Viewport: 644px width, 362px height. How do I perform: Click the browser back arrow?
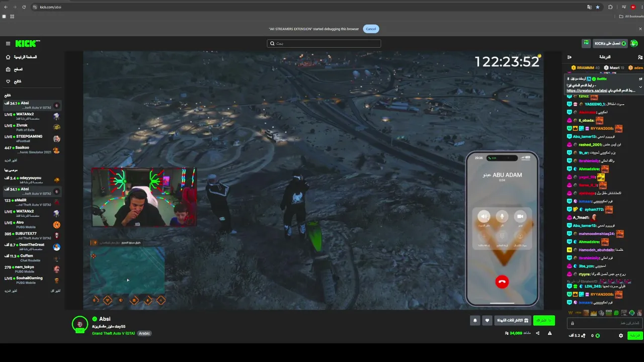pos(6,7)
